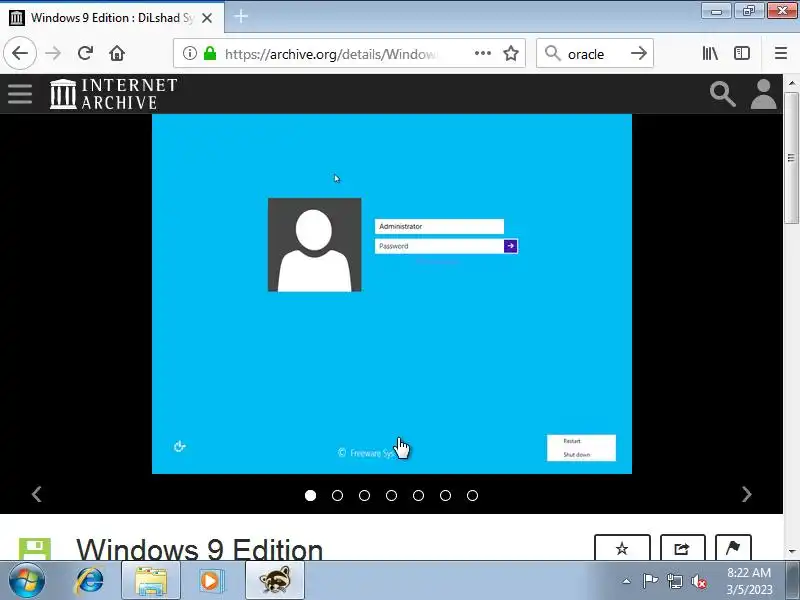Open Internet Archive search magnifier
Viewport: 800px width, 600px height.
(722, 94)
